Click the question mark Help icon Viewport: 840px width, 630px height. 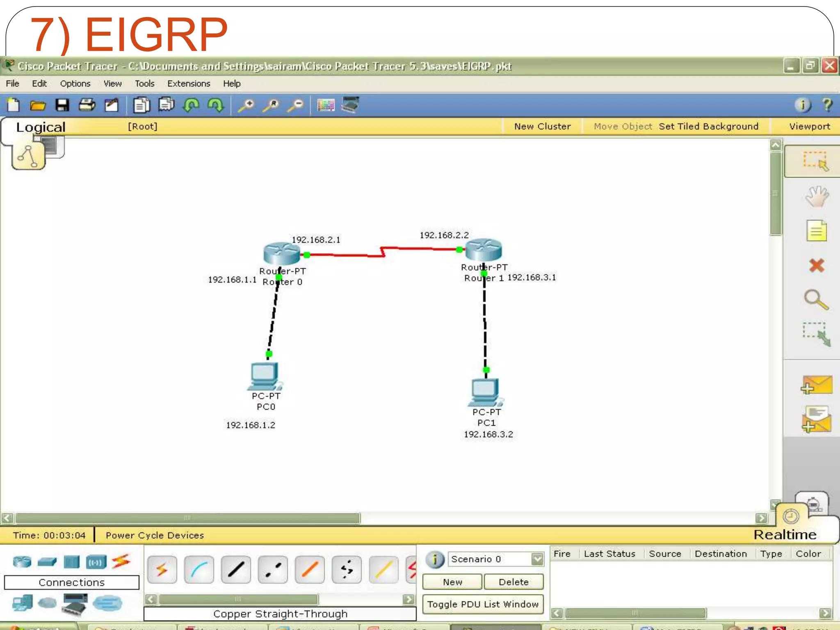[827, 105]
